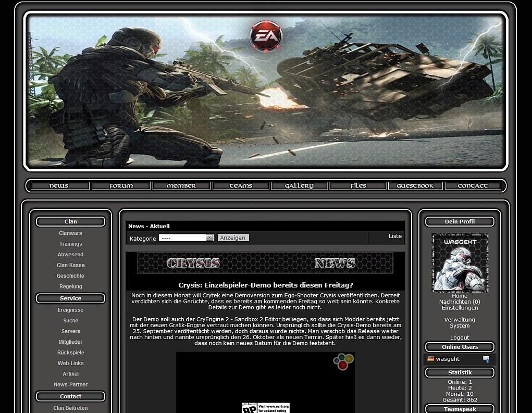Screen dimensions: 532x413
Task: Open the Clanwars link in sidebar
Action: 70,233
